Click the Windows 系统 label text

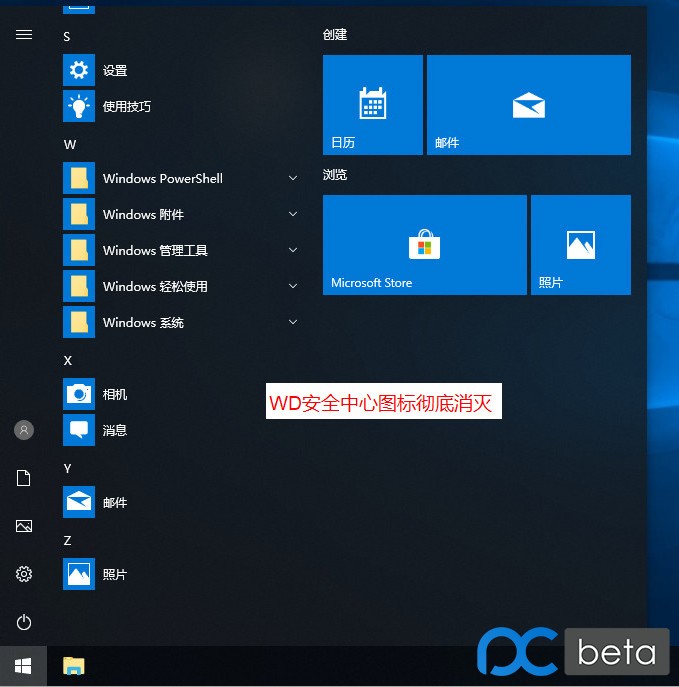point(143,322)
